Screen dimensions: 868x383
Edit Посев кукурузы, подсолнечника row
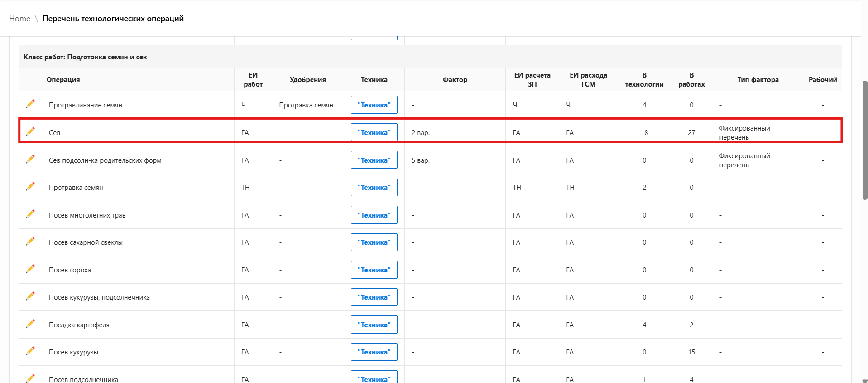click(30, 296)
